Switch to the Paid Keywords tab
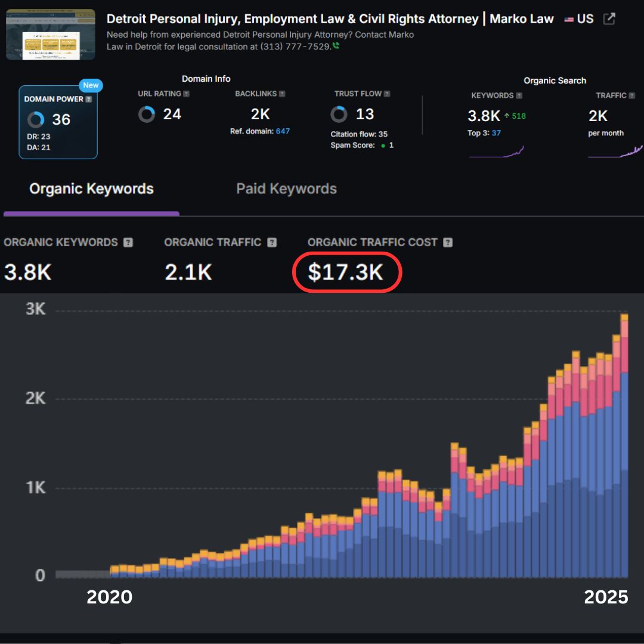 [x=286, y=188]
